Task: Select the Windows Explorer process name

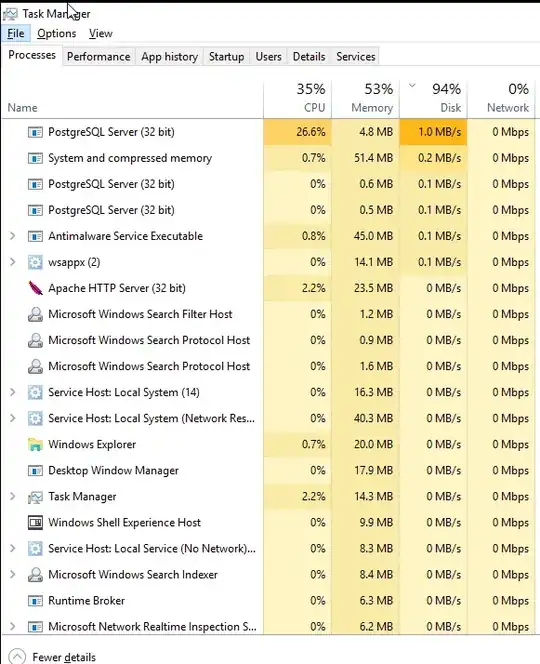Action: tap(92, 445)
